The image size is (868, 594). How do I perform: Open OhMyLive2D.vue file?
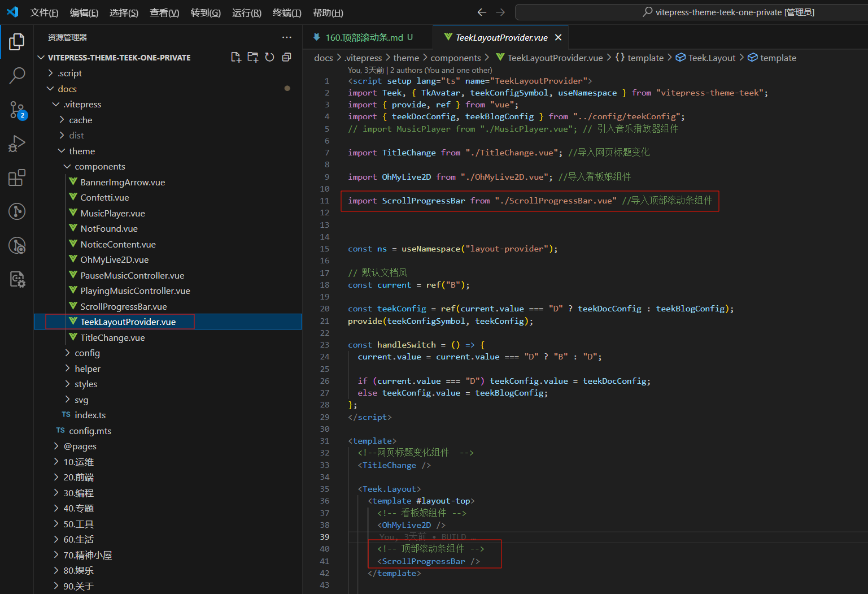[168, 259]
